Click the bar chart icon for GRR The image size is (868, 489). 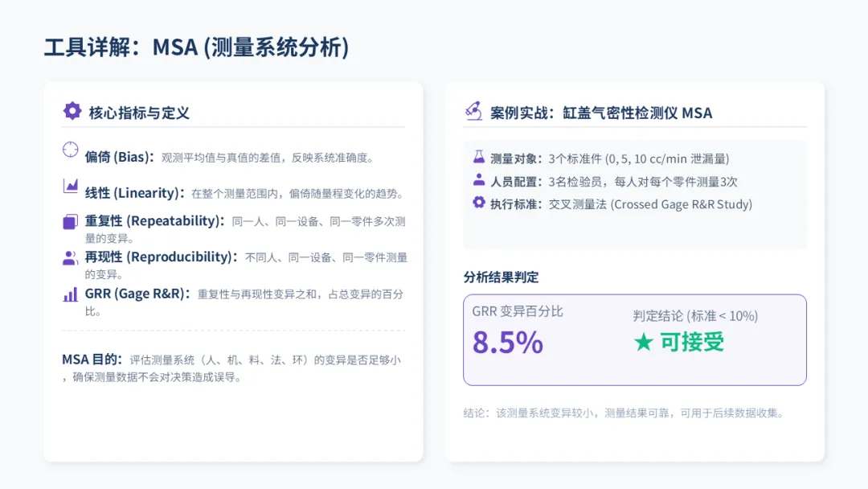point(71,294)
